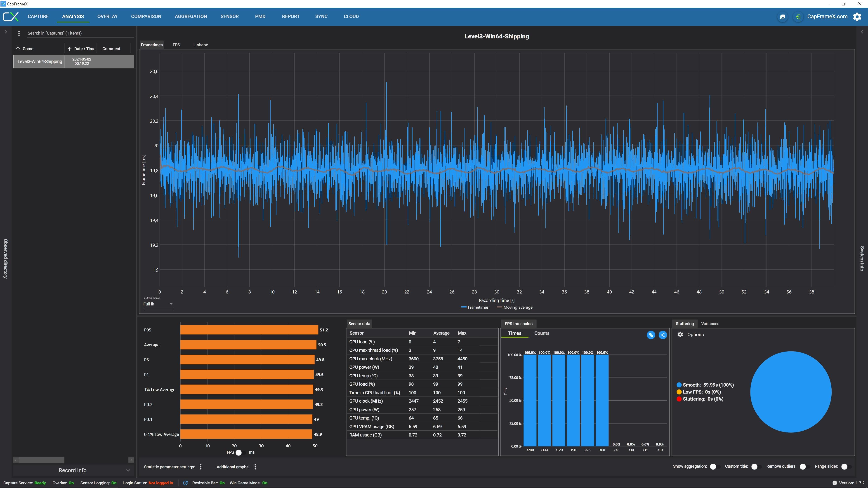Expand the System Info side panel
868x488 pixels.
point(862,32)
